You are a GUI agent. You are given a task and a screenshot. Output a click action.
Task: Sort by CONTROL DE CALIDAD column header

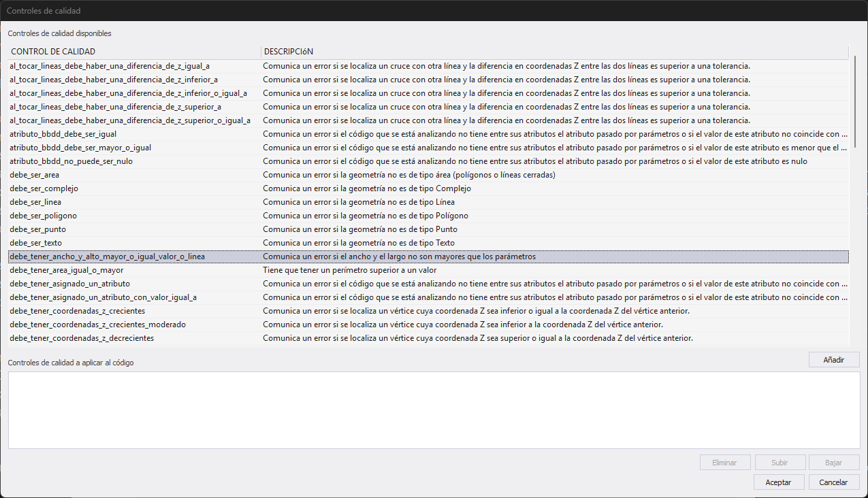point(134,52)
